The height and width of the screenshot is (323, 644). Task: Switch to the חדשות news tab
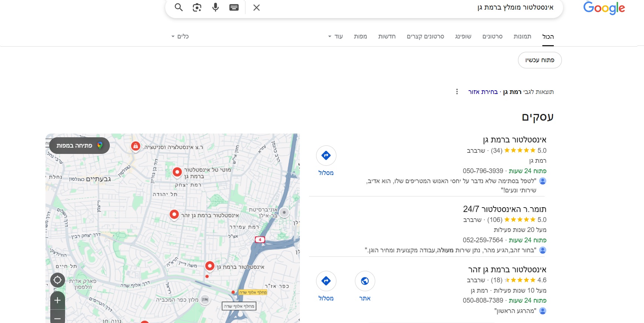coord(387,36)
